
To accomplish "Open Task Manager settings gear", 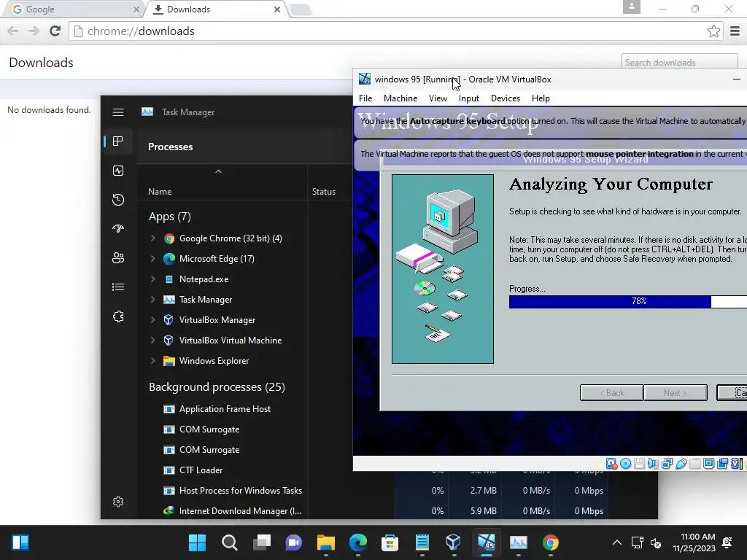I will 118,502.
